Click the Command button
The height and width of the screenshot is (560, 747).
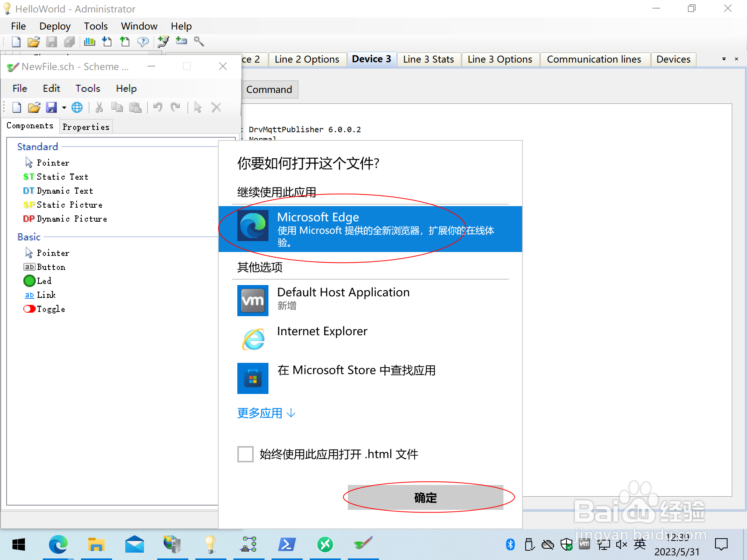[269, 89]
